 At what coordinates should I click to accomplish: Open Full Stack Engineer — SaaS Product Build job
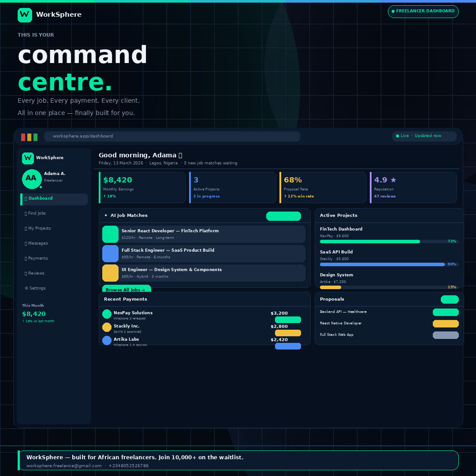click(x=204, y=253)
